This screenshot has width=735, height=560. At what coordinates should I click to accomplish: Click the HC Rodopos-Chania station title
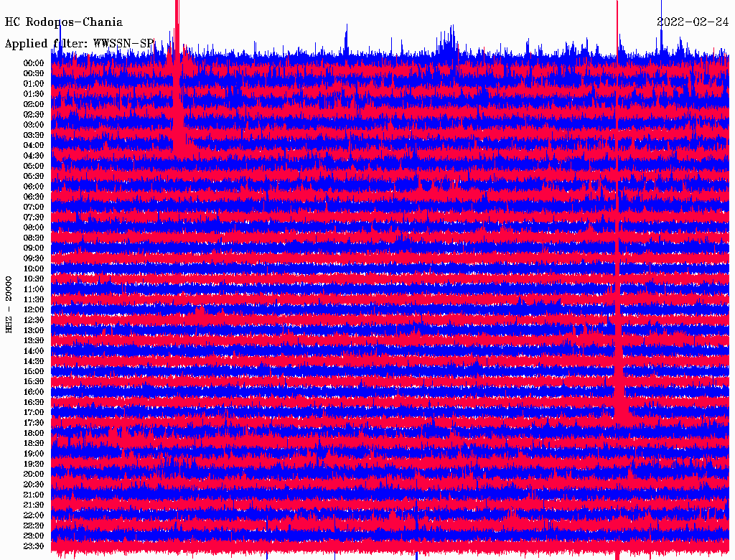click(64, 22)
